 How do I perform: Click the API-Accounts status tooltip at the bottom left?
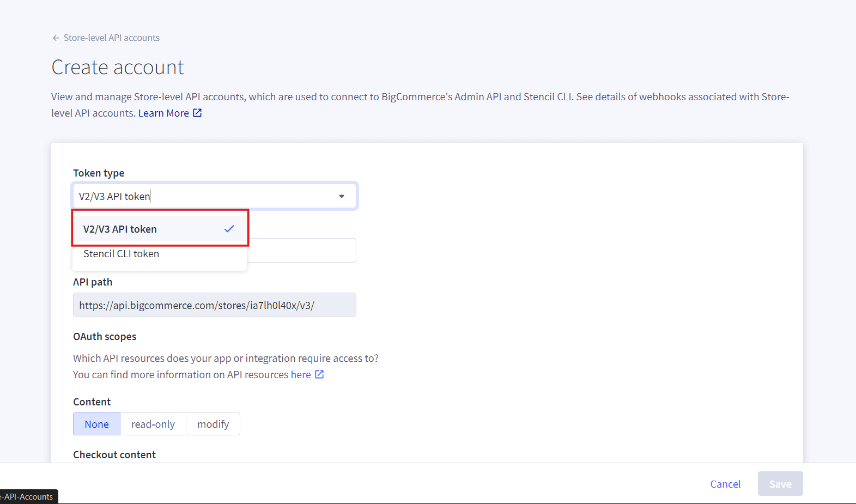[x=28, y=497]
